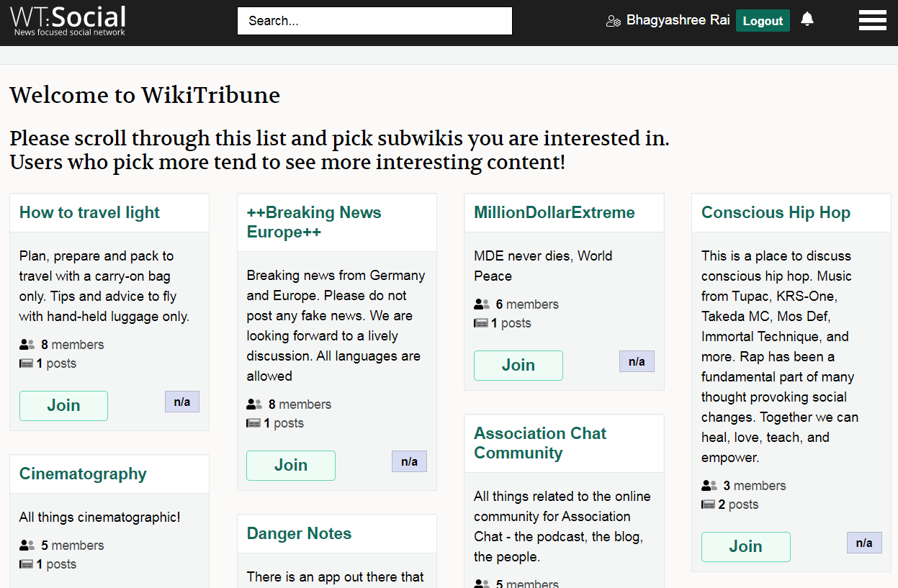Click the WT:Social logo
898x588 pixels.
coord(68,20)
